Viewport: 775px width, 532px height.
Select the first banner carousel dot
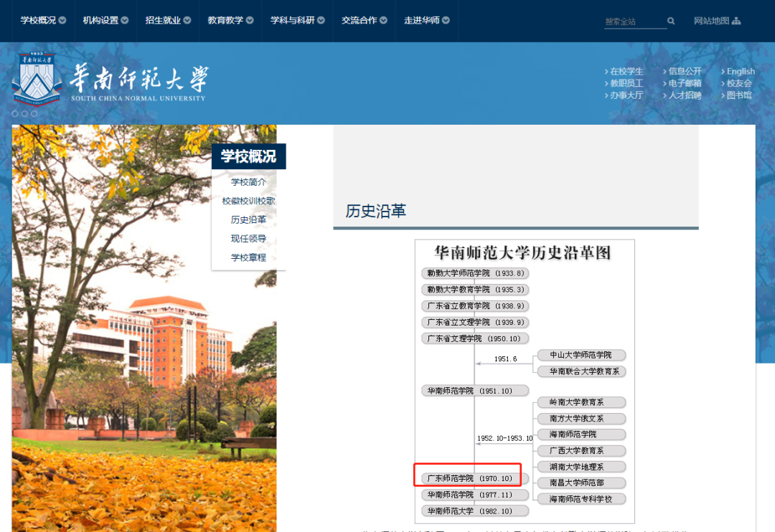pyautogui.click(x=15, y=113)
